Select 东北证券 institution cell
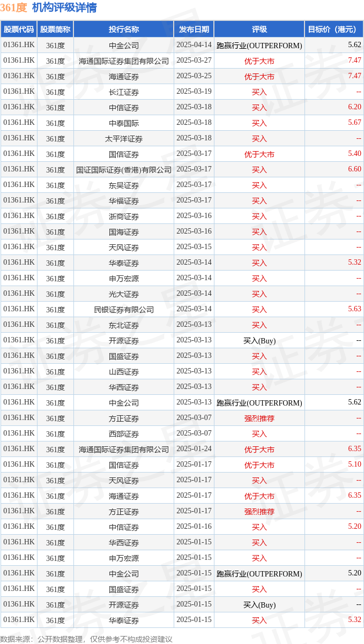The image size is (364, 644). pyautogui.click(x=124, y=325)
